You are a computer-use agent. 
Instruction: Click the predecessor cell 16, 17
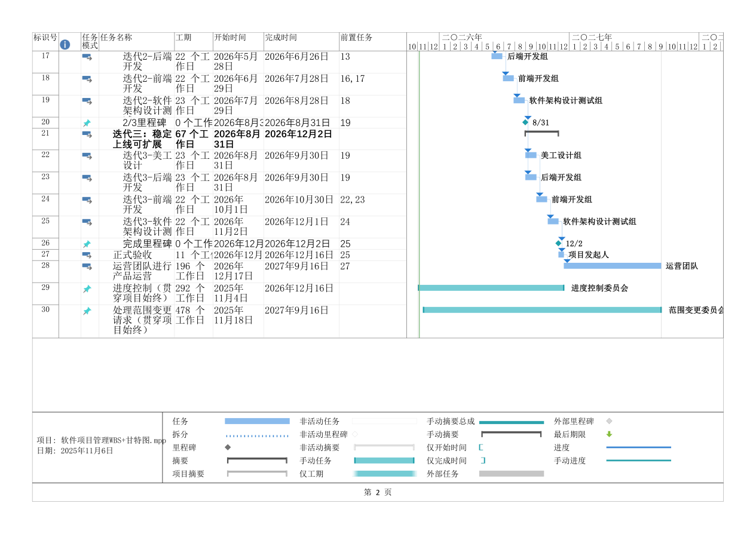[352, 79]
